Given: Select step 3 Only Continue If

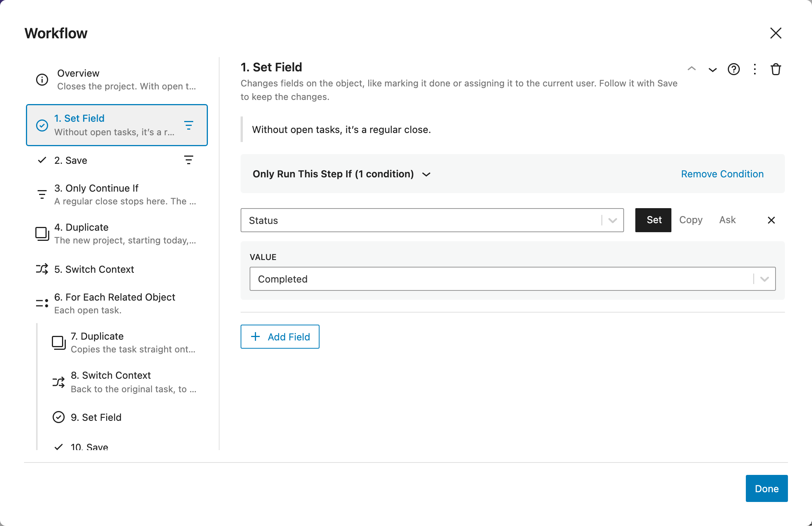Looking at the screenshot, I should tap(117, 195).
